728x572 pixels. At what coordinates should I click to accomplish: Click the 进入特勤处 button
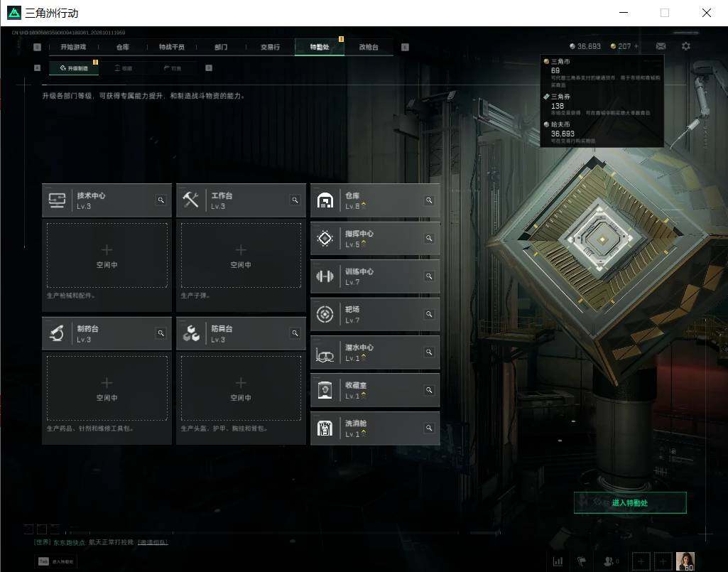[630, 503]
